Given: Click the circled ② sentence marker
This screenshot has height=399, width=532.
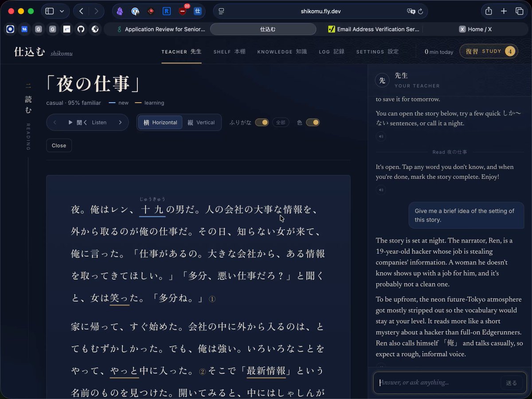Looking at the screenshot, I should click(x=203, y=372).
